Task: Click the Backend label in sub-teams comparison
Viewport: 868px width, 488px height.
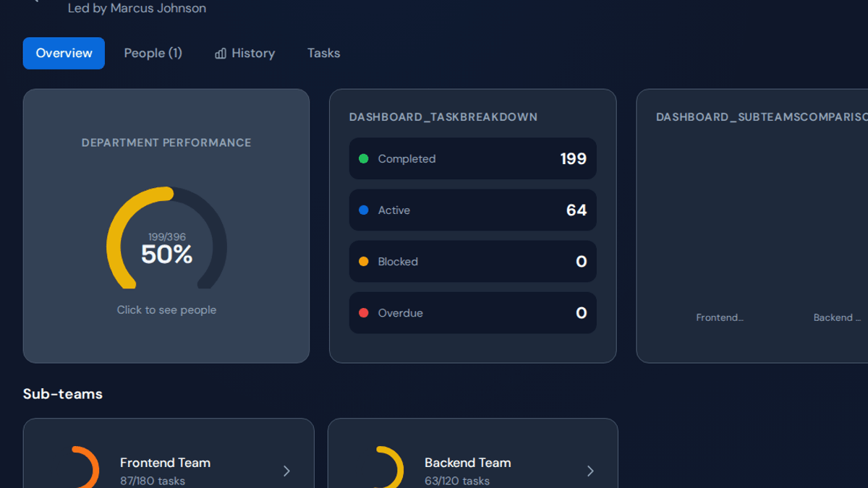Action: click(837, 317)
